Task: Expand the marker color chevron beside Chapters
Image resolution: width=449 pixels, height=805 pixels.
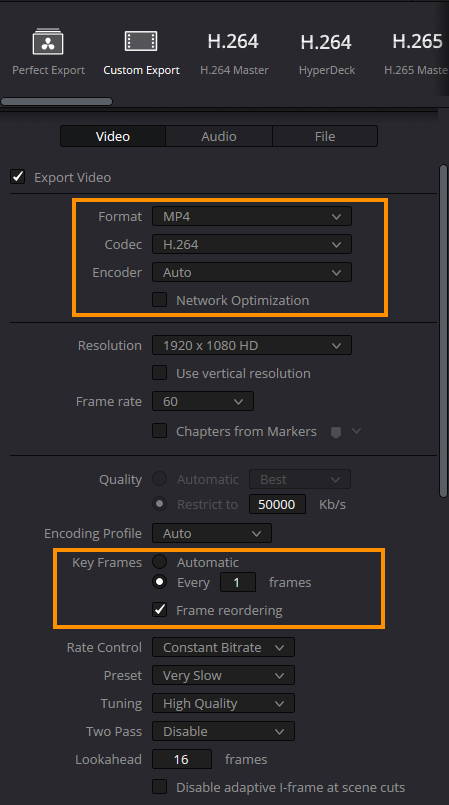Action: click(x=357, y=431)
